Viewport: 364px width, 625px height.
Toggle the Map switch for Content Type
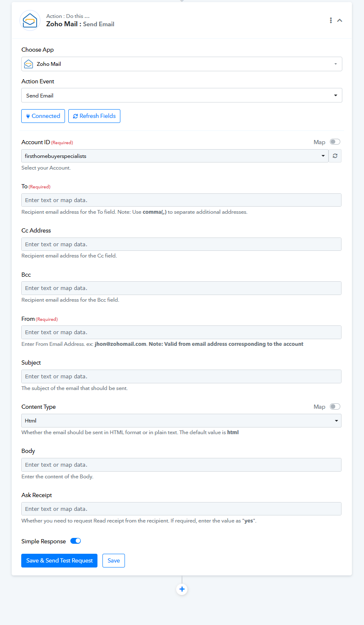(x=335, y=407)
